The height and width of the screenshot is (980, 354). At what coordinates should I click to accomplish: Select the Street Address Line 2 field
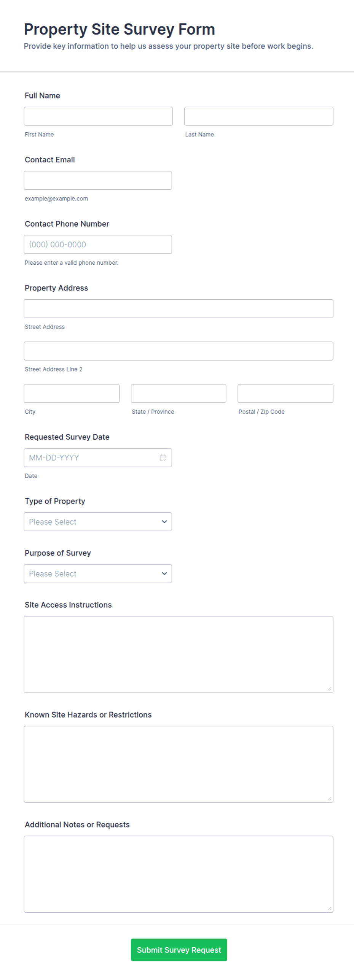coord(179,351)
